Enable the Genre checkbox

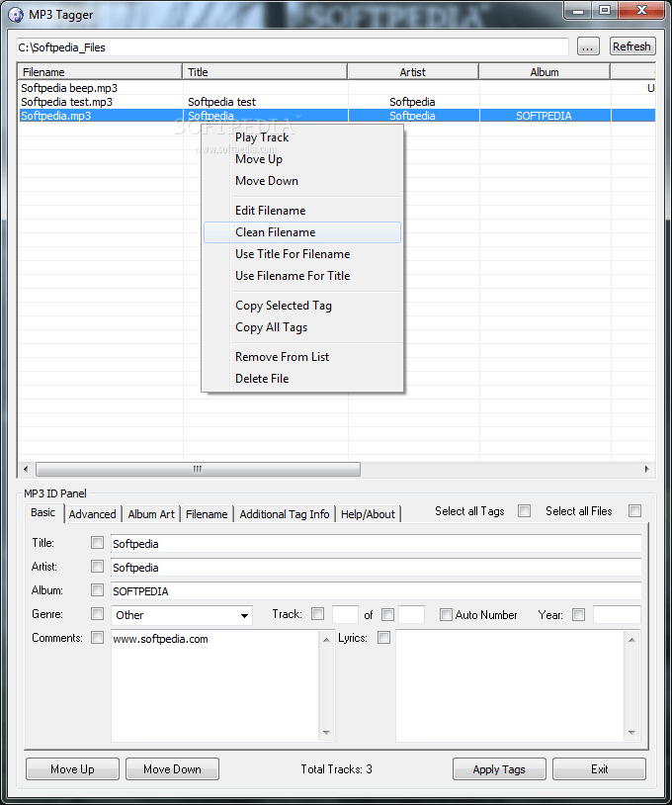coord(97,613)
